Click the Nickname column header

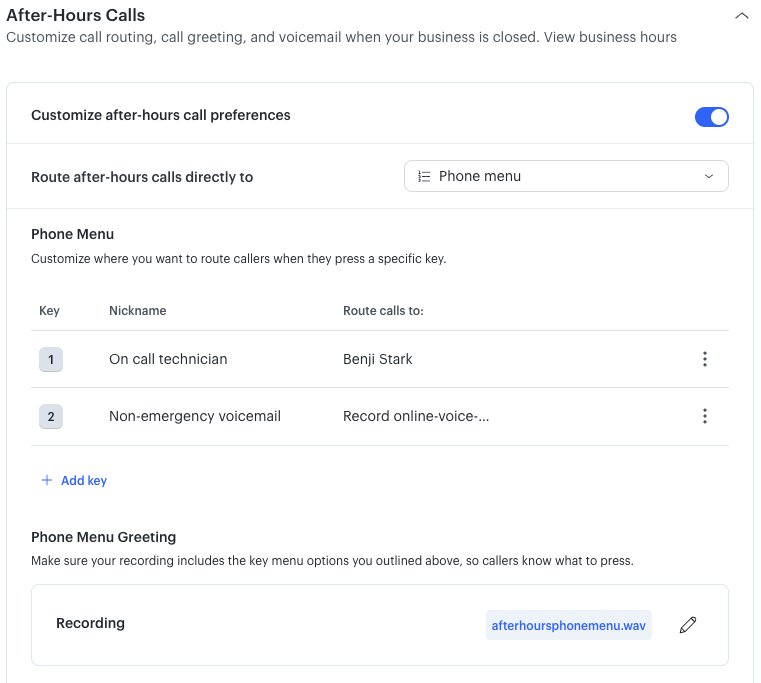(137, 311)
